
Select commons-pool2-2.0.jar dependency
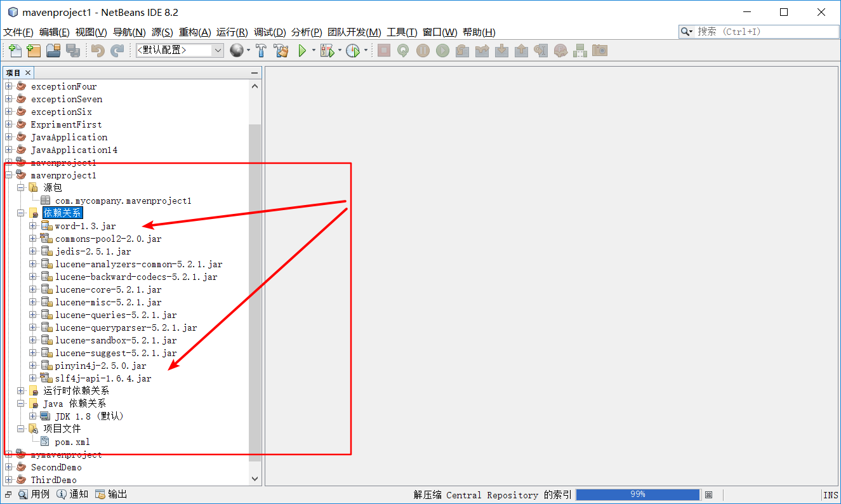point(108,239)
